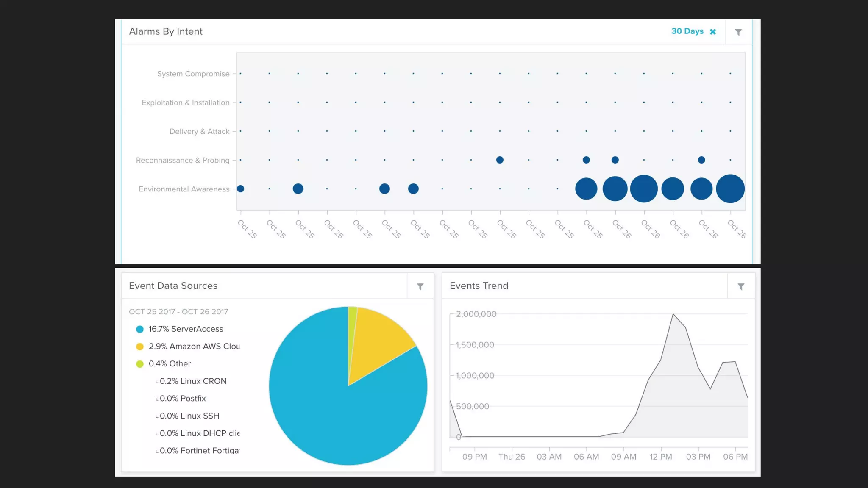This screenshot has height=488, width=868.
Task: Open filter for Alarms By Intent panel
Action: click(738, 32)
